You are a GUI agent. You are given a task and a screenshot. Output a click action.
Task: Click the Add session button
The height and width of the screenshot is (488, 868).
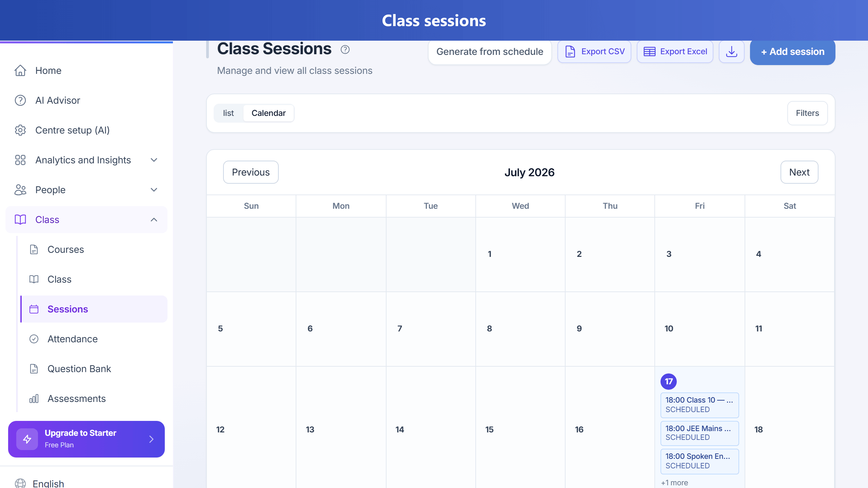(793, 52)
